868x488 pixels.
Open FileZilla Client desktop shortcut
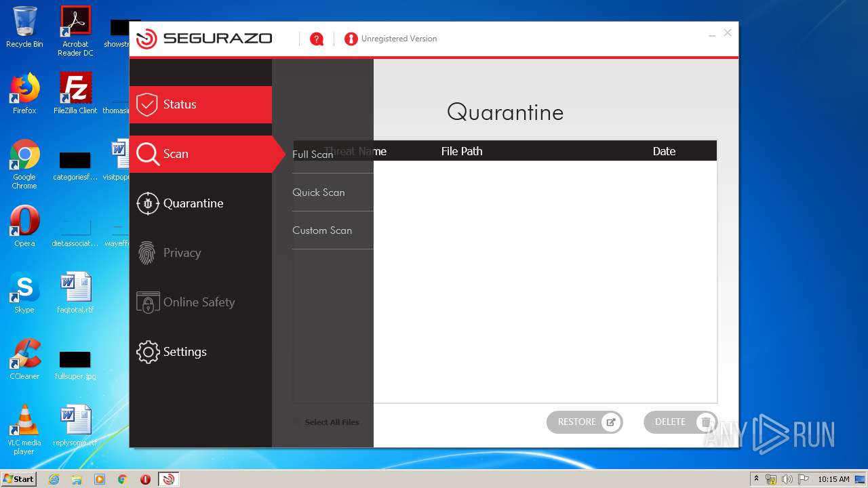[x=75, y=94]
